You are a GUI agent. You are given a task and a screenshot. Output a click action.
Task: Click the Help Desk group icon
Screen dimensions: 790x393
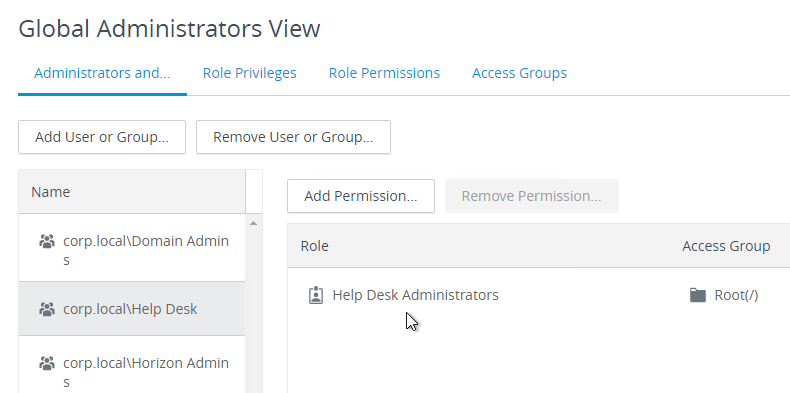[x=47, y=309]
